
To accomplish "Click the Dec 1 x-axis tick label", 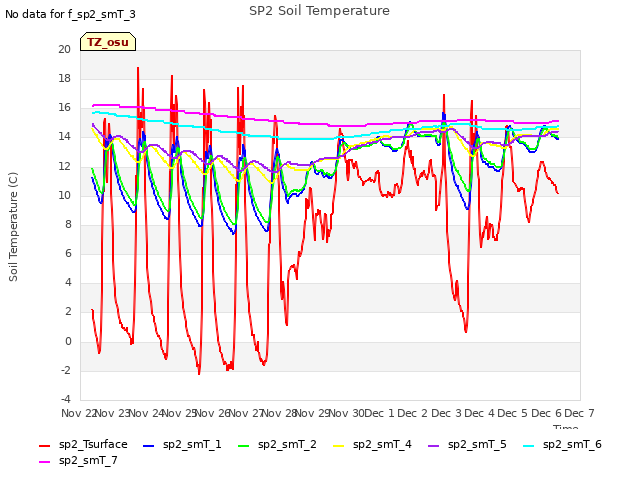I will (x=379, y=413).
